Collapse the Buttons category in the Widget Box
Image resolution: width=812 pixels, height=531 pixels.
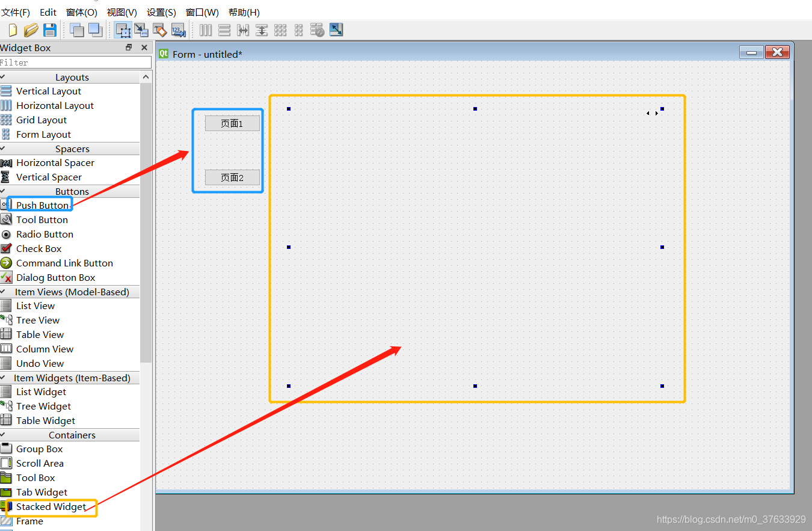[x=70, y=191]
